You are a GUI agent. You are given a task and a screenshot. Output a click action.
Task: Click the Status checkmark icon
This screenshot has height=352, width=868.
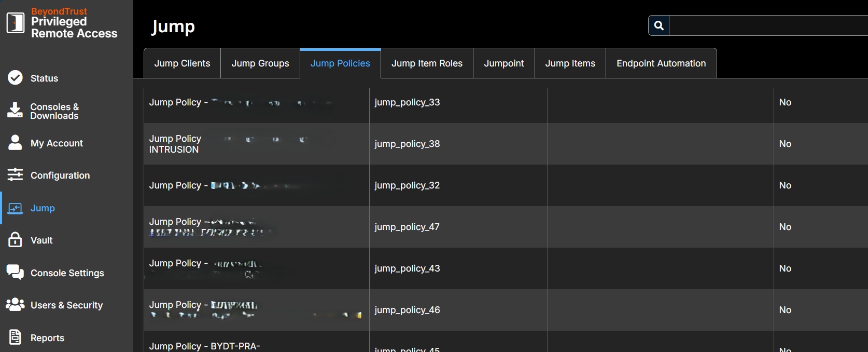coord(15,78)
